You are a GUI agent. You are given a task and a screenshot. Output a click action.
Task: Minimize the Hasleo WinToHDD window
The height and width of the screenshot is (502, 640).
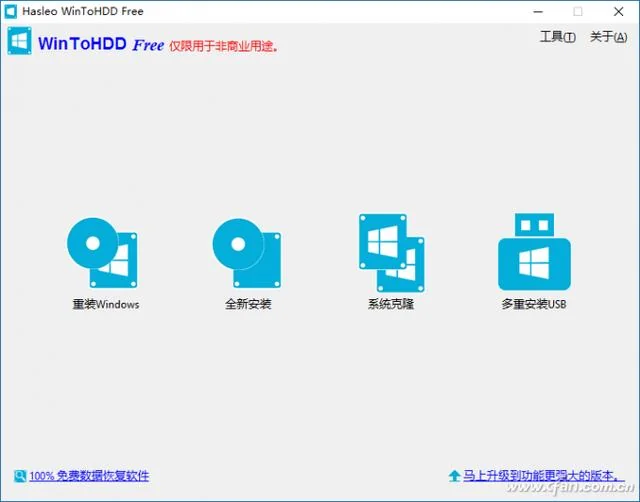coord(538,12)
